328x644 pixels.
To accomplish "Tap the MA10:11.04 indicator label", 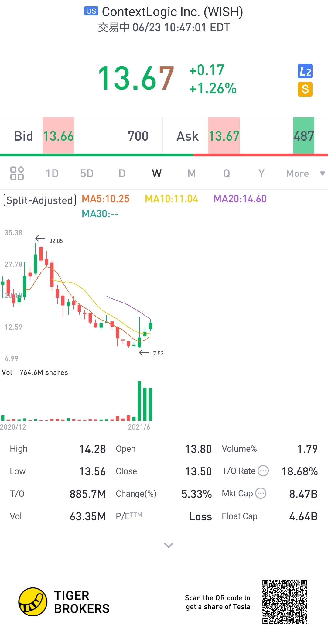I will pos(171,199).
